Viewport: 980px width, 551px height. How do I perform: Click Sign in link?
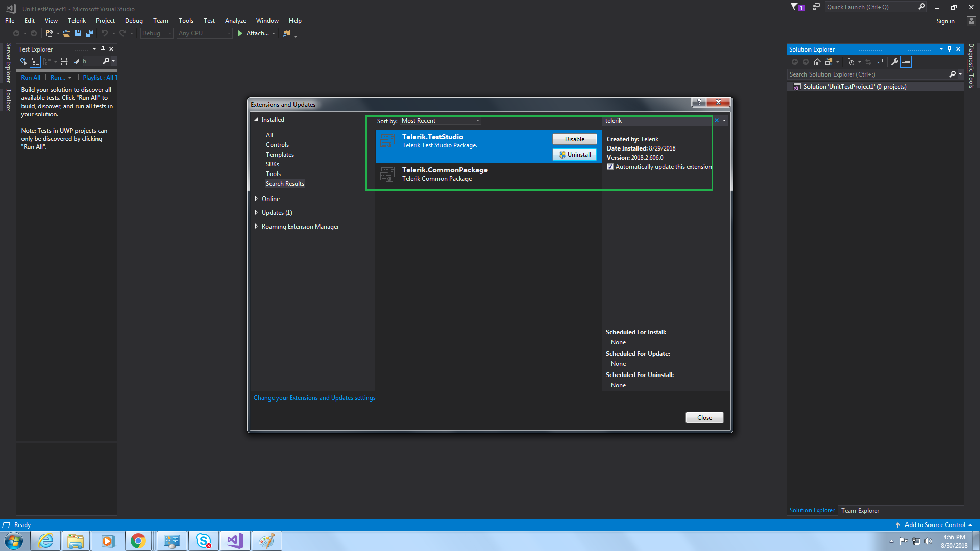[945, 21]
